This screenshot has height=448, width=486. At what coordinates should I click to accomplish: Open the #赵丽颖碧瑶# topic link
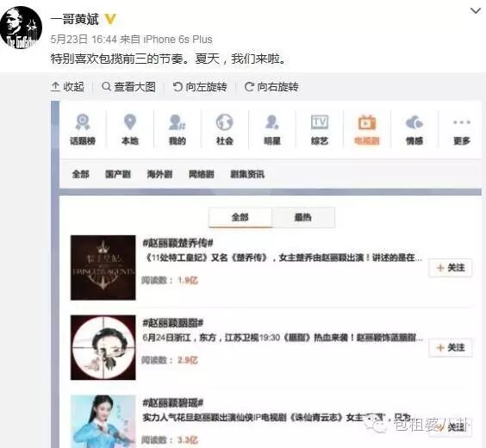coord(172,402)
